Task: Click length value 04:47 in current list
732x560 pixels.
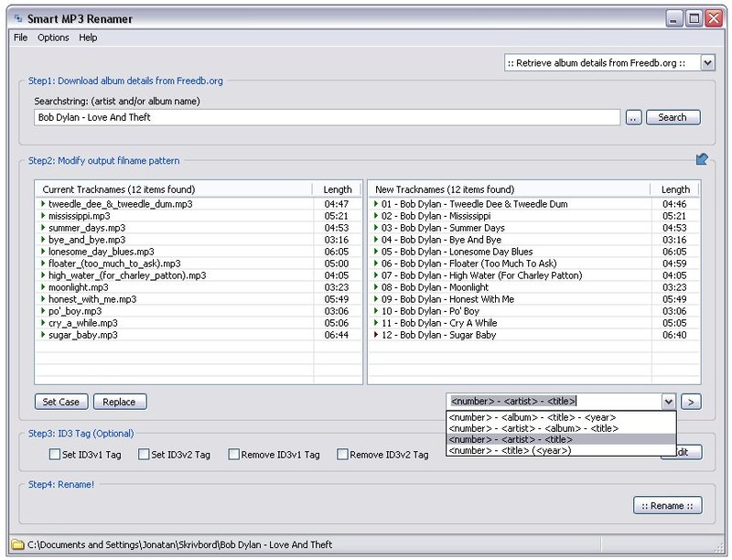Action: (x=337, y=204)
